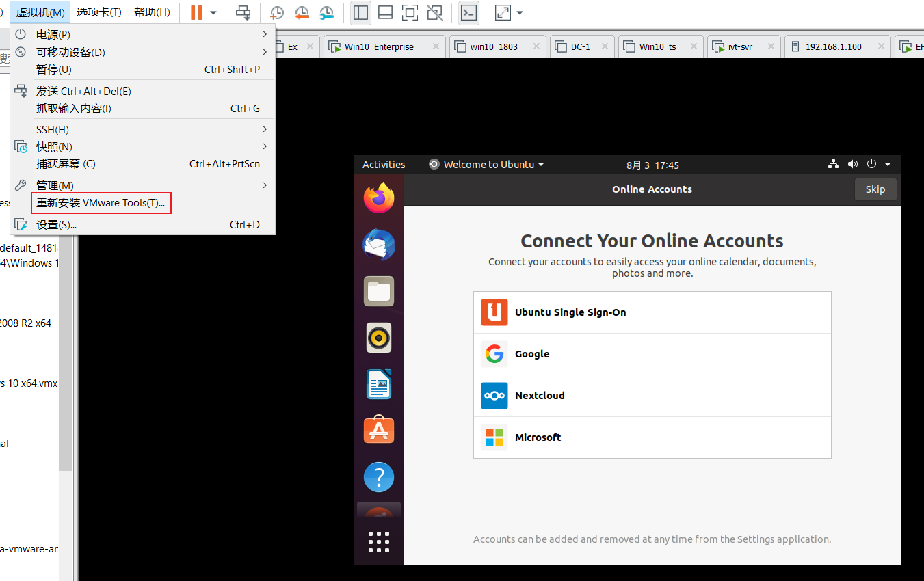Screen dimensions: 924x581
Task: Open the console view terminal icon
Action: click(x=468, y=12)
